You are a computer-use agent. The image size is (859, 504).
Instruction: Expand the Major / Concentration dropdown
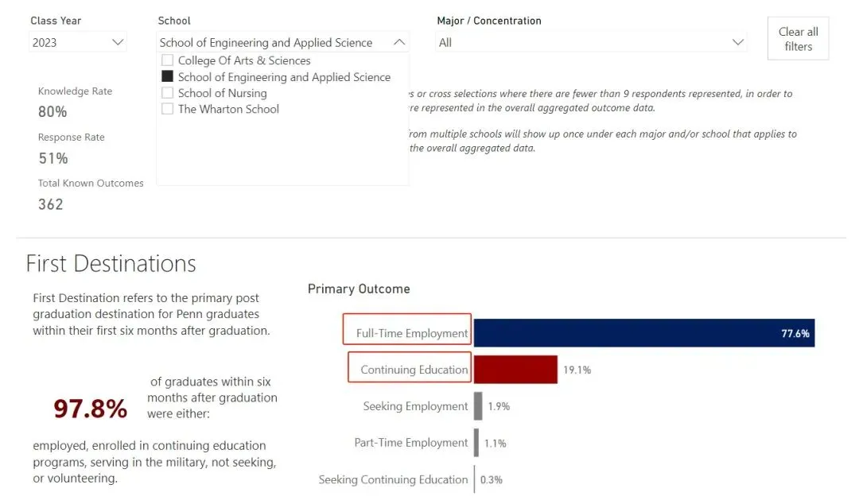pos(737,43)
